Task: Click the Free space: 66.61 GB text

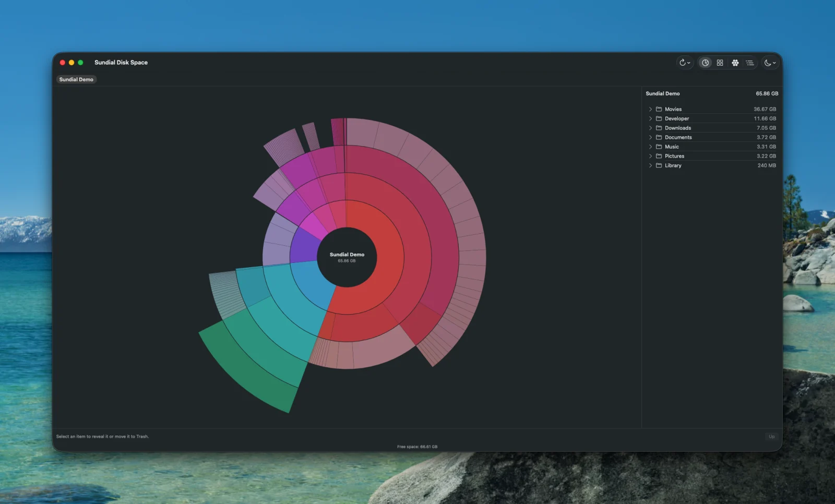Action: pyautogui.click(x=417, y=447)
